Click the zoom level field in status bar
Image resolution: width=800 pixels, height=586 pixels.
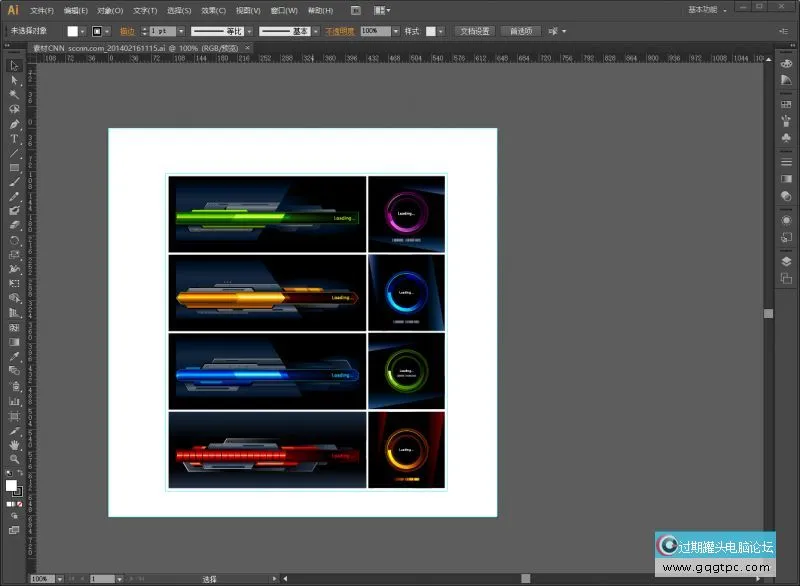[41, 579]
